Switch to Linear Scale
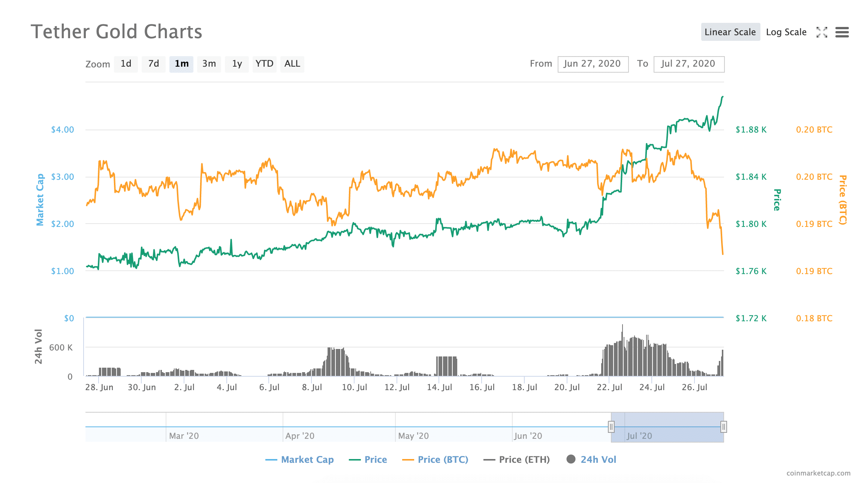Viewport: 868px width, 483px height. point(730,32)
